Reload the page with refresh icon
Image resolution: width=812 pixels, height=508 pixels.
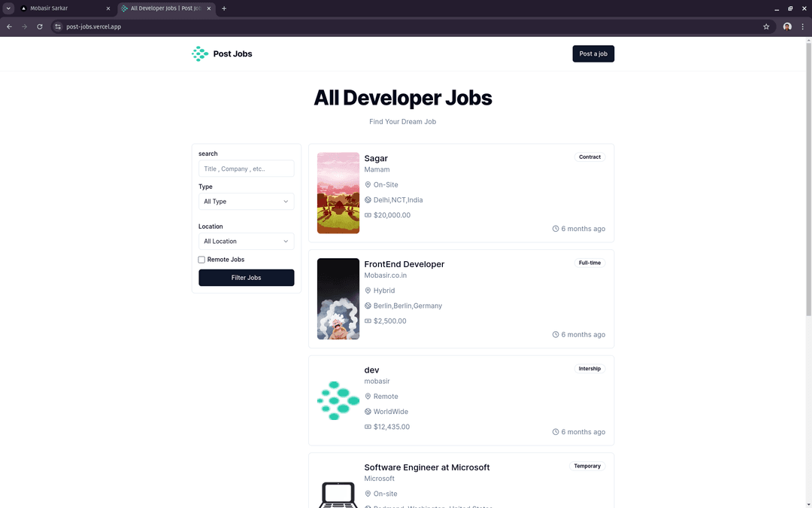[x=39, y=26]
